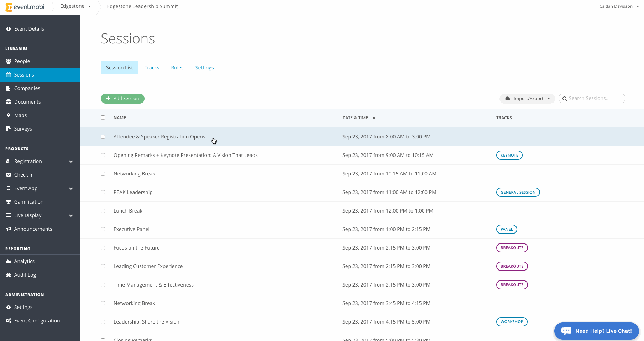644x341 pixels.
Task: Open Need Help? Live Chat
Action: (596, 331)
